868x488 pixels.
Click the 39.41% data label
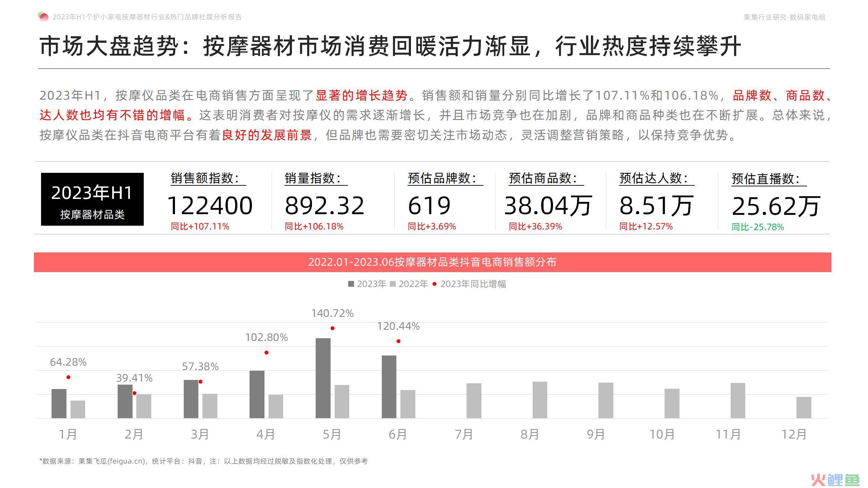[x=134, y=378]
